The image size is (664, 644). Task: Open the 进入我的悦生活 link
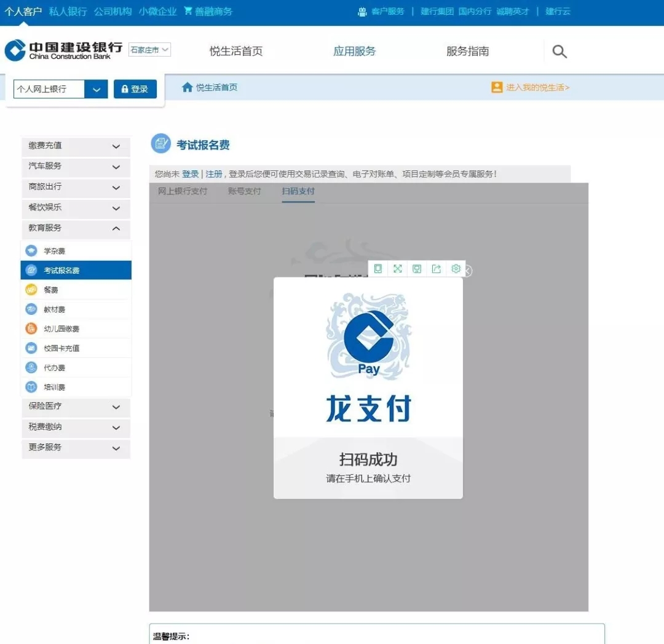coord(537,87)
